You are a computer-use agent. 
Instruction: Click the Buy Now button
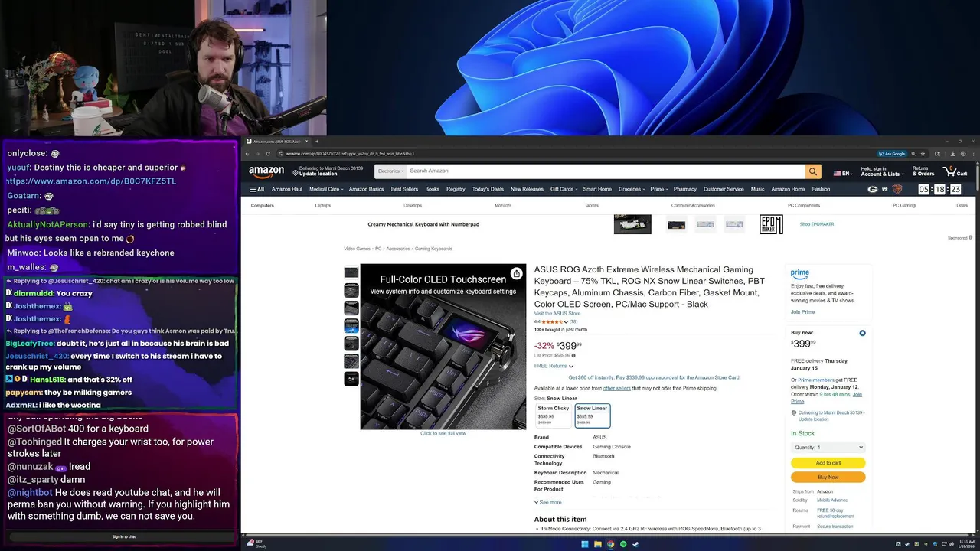[x=828, y=477]
